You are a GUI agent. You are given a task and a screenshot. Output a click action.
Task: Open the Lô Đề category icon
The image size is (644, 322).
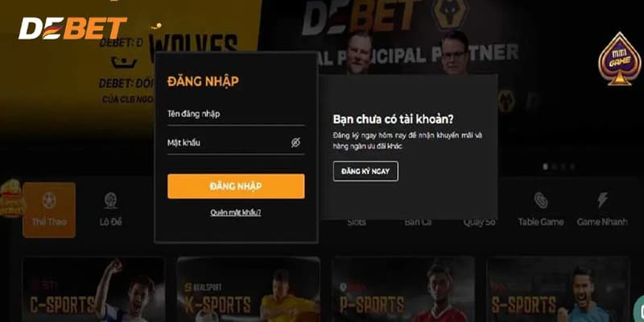point(110,200)
